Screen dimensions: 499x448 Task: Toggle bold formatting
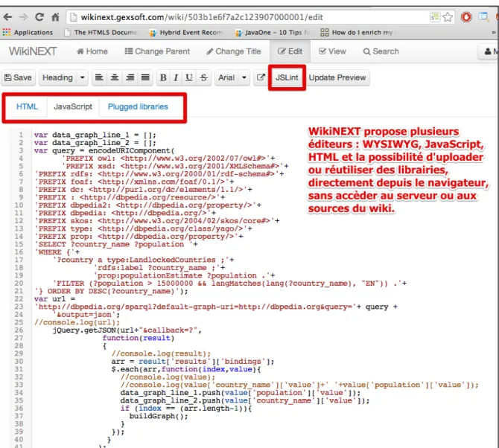163,77
